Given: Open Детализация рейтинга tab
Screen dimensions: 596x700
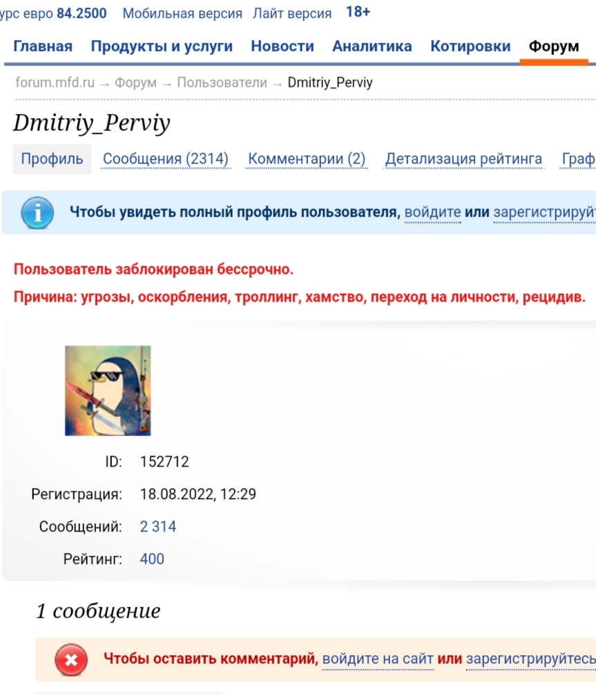Looking at the screenshot, I should (463, 159).
